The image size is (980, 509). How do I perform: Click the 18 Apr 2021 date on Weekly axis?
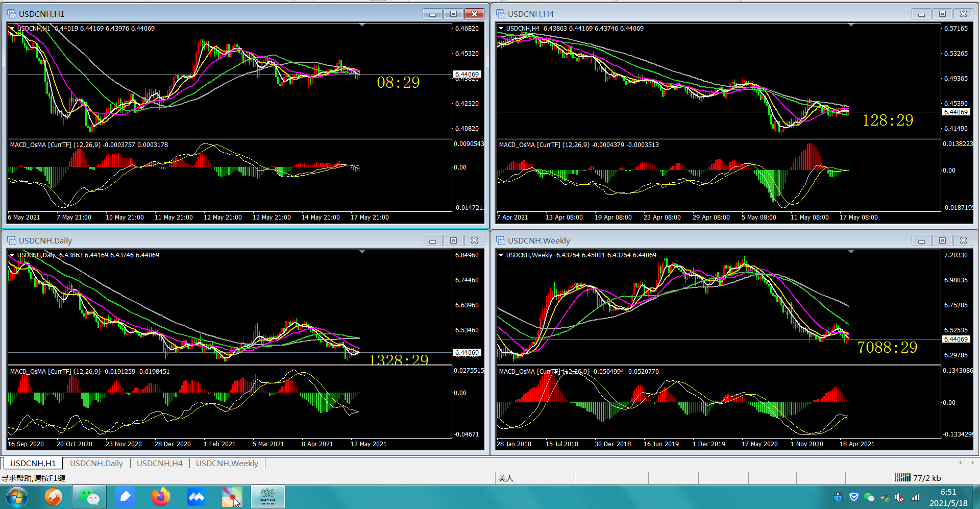point(857,444)
